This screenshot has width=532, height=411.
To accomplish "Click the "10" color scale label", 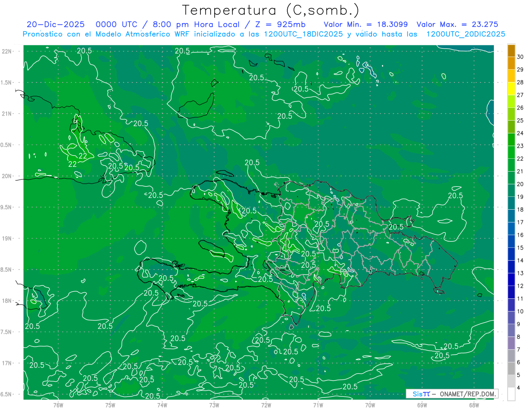I will pyautogui.click(x=520, y=312).
